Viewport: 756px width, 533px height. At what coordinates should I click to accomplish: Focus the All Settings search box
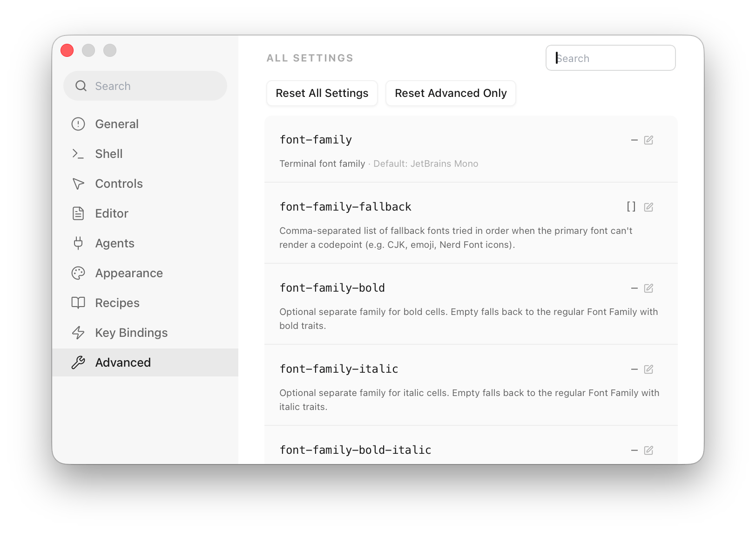[611, 58]
